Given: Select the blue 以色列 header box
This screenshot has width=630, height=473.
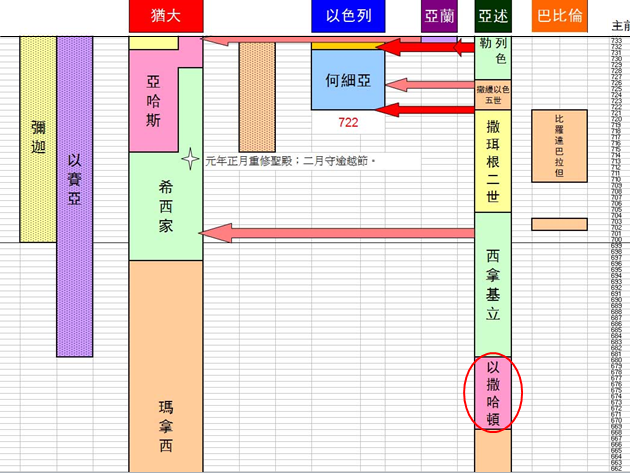Looking at the screenshot, I should point(348,16).
